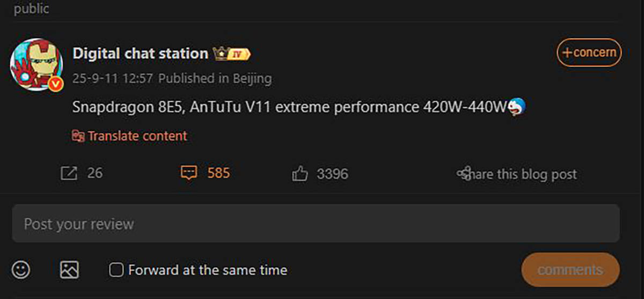Click the Snapdragon 8E5 post text
This screenshot has height=299, width=644.
[x=290, y=107]
